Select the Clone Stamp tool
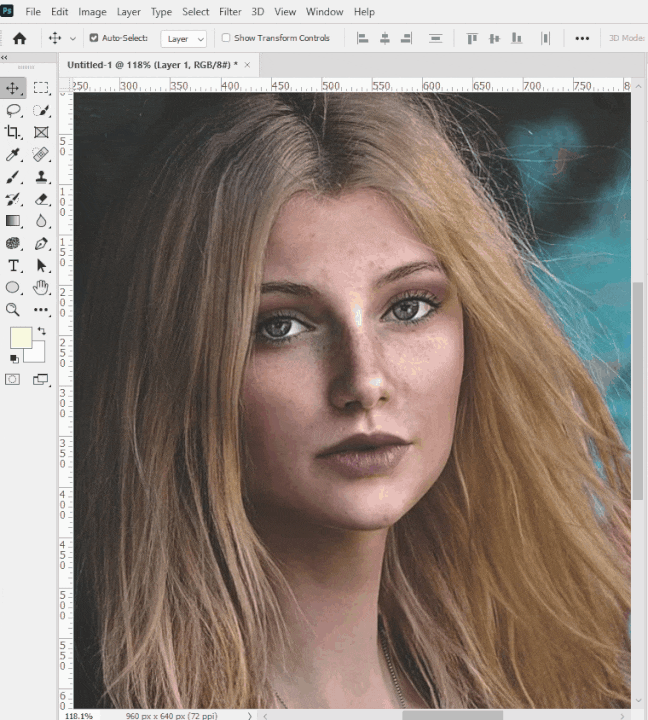 (x=41, y=177)
